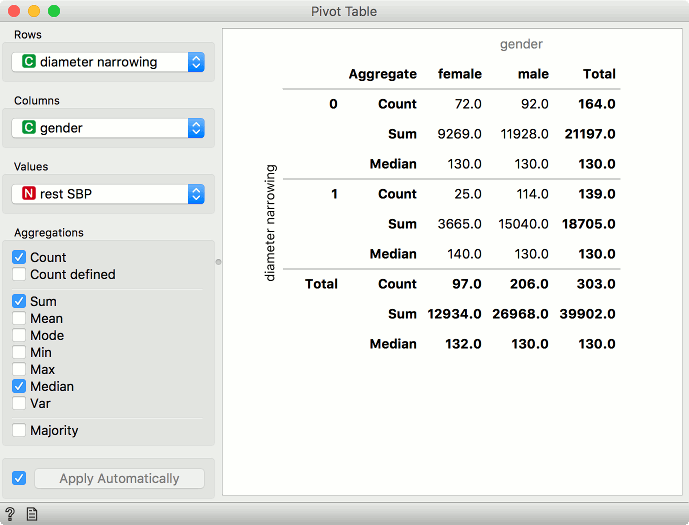Click the yellow minimize window button

click(34, 11)
